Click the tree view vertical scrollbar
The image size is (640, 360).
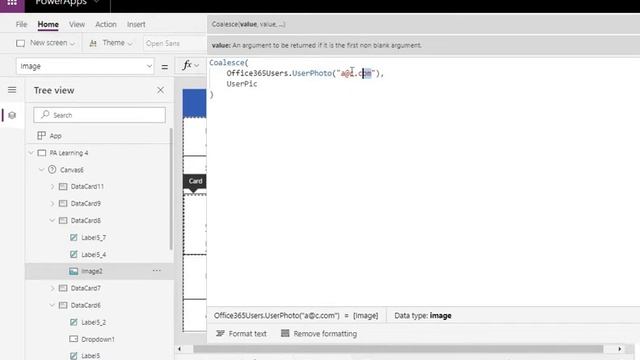(171, 189)
